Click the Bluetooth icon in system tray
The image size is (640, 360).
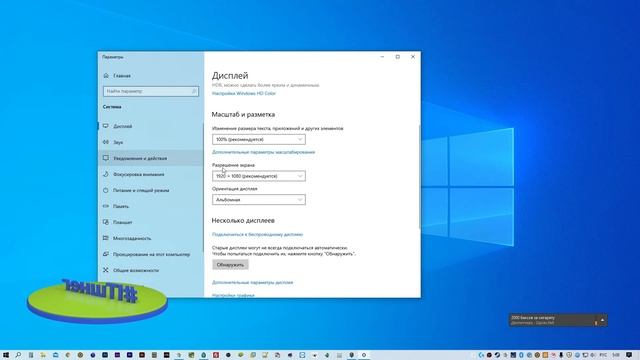pyautogui.click(x=521, y=355)
